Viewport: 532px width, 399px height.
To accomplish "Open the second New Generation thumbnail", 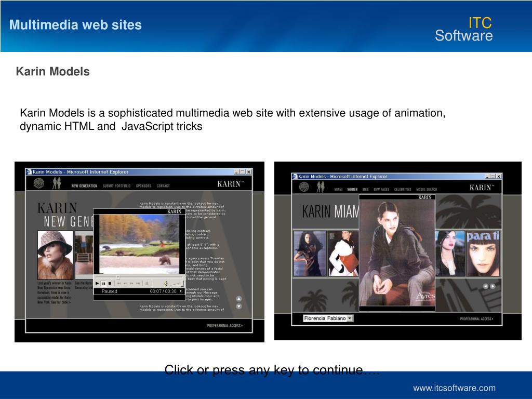I will click(84, 255).
